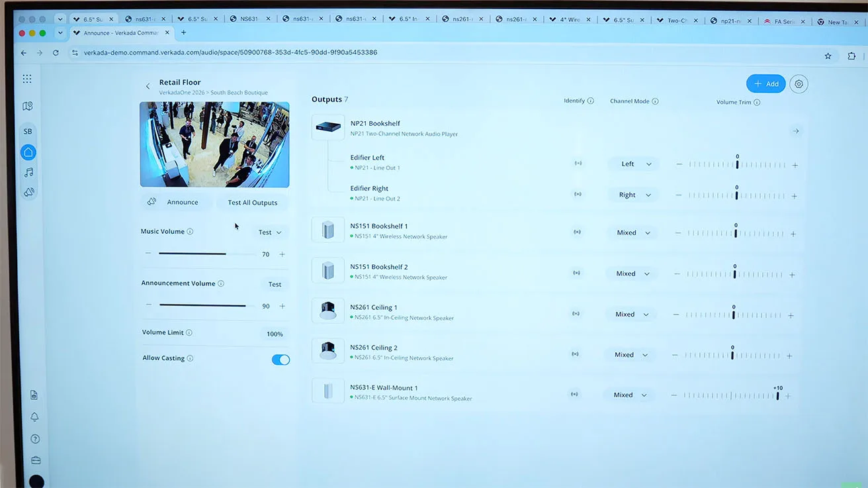
Task: Navigate back in the browser
Action: click(24, 52)
